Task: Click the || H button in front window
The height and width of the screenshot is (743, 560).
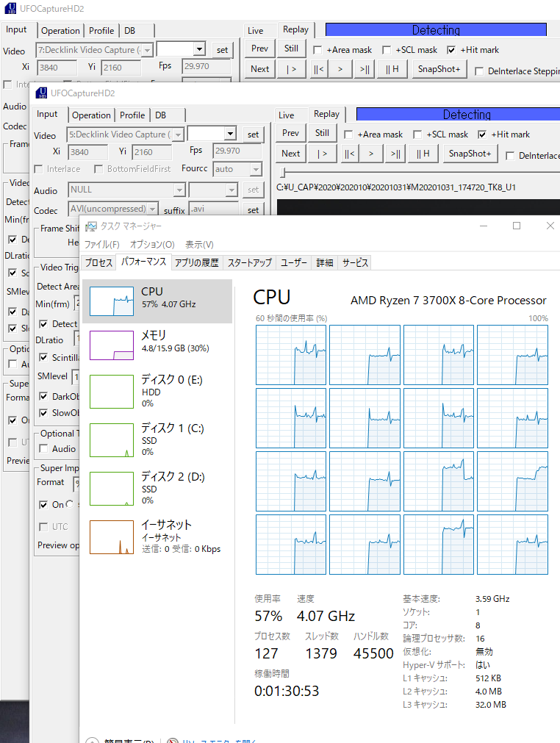Action: pos(423,154)
